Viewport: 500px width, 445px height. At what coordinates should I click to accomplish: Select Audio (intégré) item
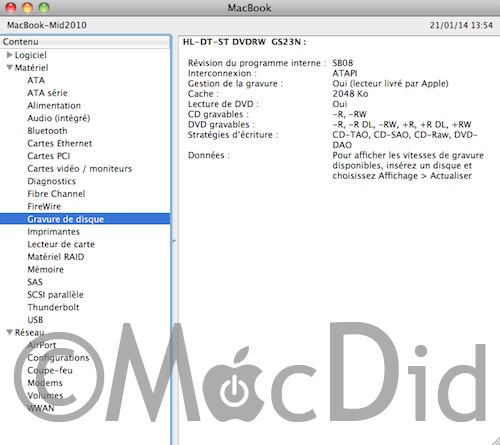(59, 118)
